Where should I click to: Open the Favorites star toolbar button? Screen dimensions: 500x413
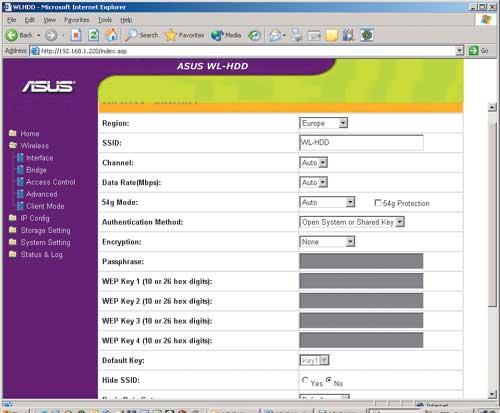pos(184,35)
